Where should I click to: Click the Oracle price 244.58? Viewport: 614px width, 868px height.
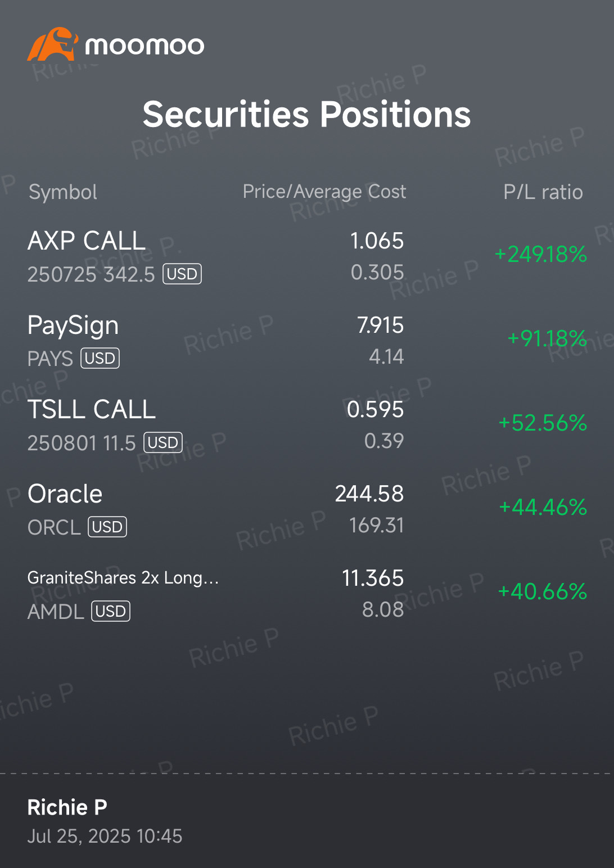point(369,494)
